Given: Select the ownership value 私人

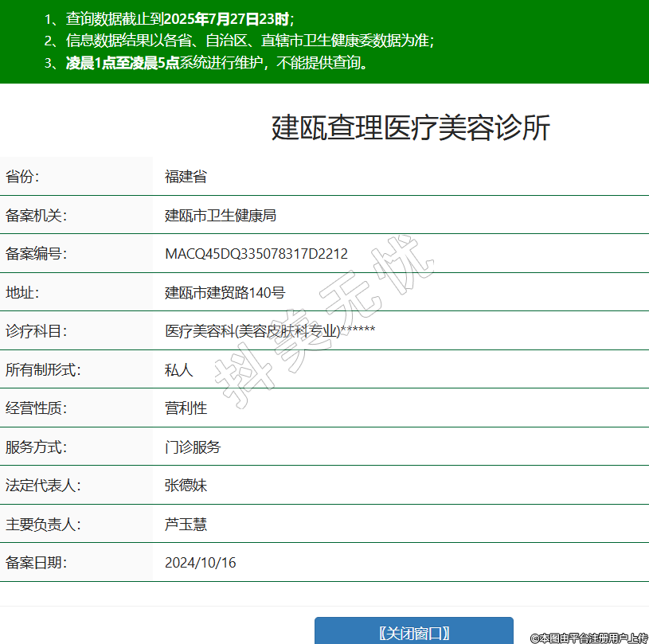Looking at the screenshot, I should pos(178,369).
